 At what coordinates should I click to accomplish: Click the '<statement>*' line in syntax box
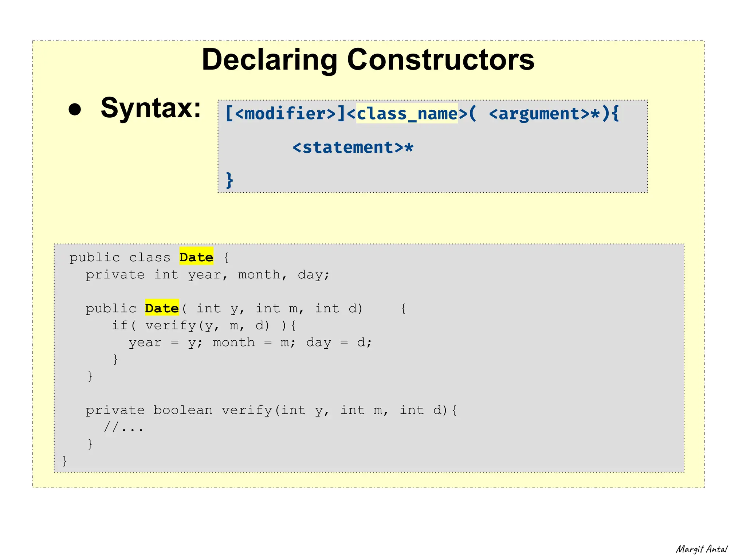(353, 148)
